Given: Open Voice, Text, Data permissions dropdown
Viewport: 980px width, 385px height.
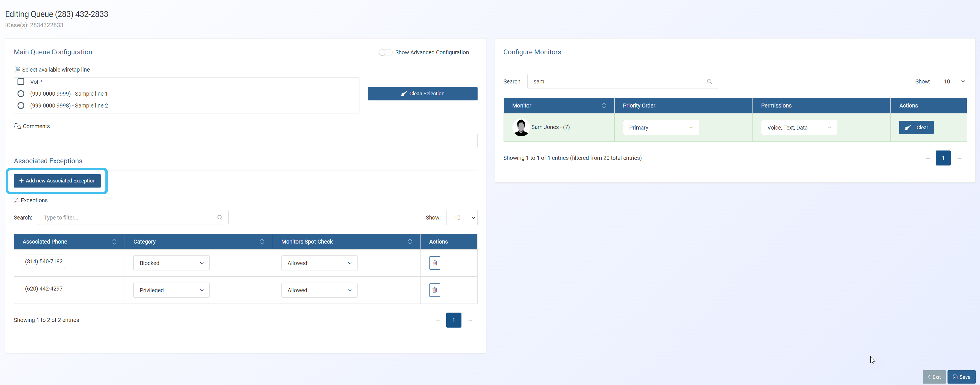Looking at the screenshot, I should [x=799, y=128].
